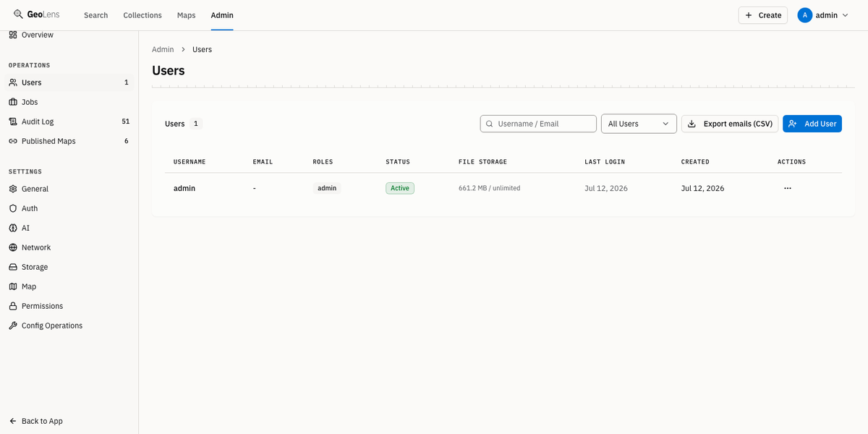The height and width of the screenshot is (434, 868).
Task: Focus the Username / Email search field
Action: tap(538, 124)
